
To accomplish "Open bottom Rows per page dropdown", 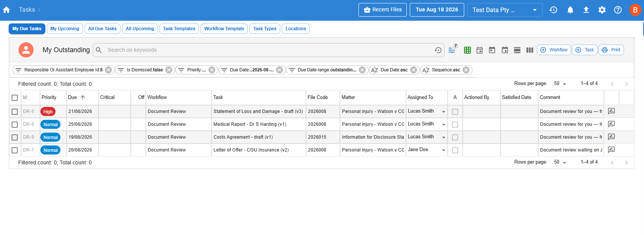I will tap(561, 162).
